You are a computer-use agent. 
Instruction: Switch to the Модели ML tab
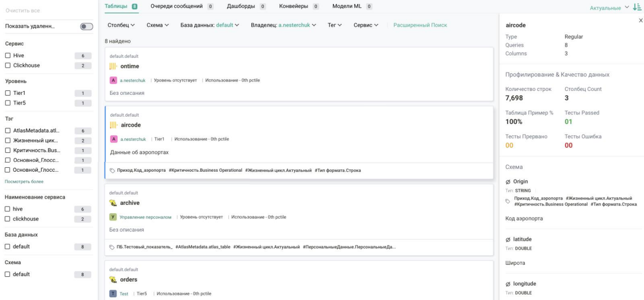point(352,6)
